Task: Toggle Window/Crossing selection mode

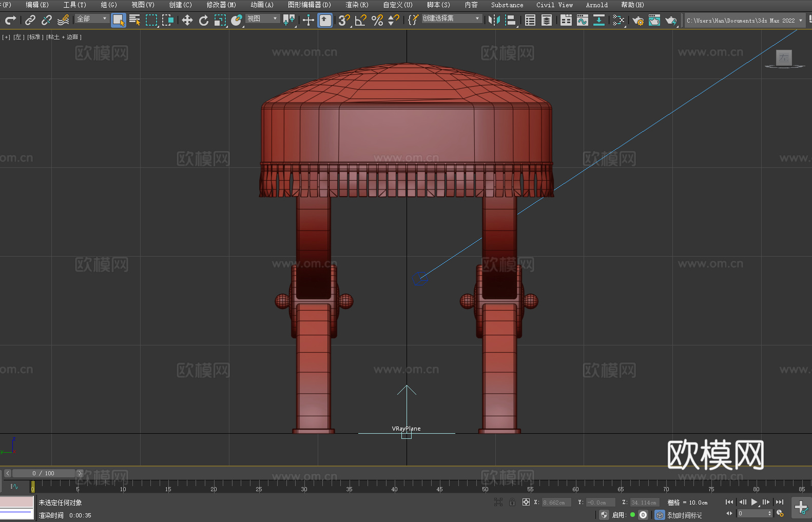Action: [x=168, y=20]
